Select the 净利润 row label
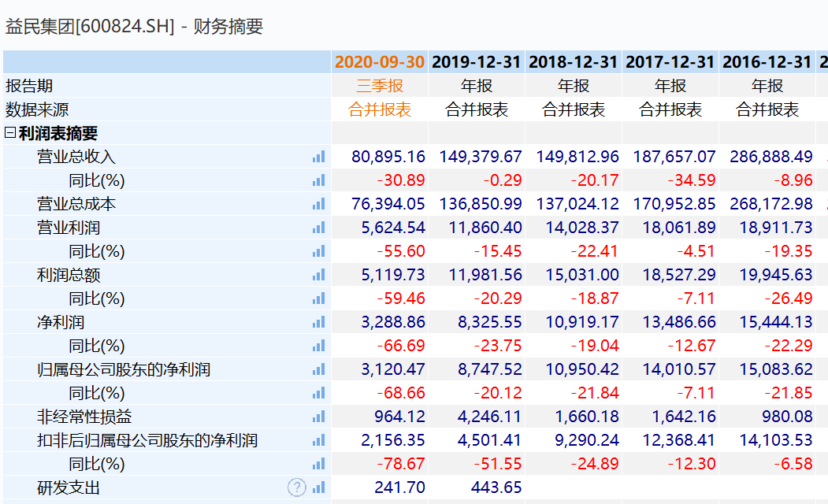 [61, 322]
